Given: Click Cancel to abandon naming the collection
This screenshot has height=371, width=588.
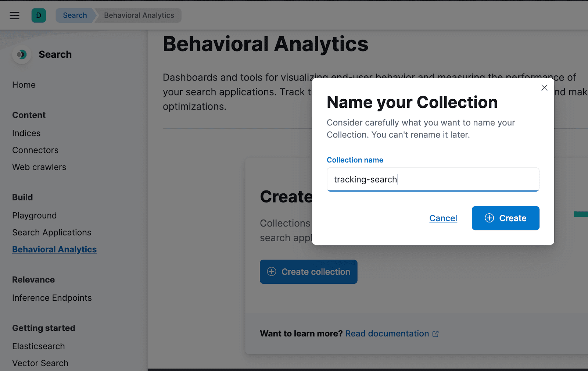Looking at the screenshot, I should (443, 218).
